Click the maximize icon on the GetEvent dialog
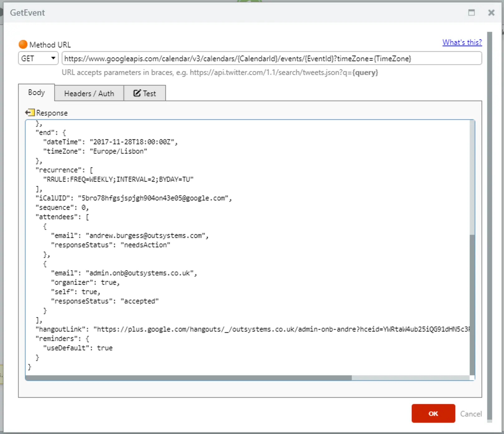 472,13
